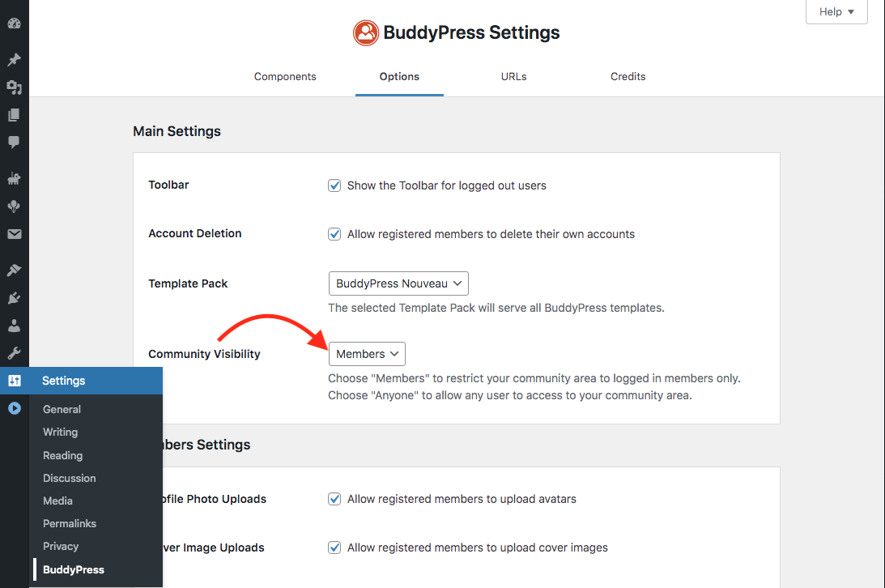This screenshot has width=885, height=588.
Task: Toggle Allow members to upload cover images
Action: (334, 548)
